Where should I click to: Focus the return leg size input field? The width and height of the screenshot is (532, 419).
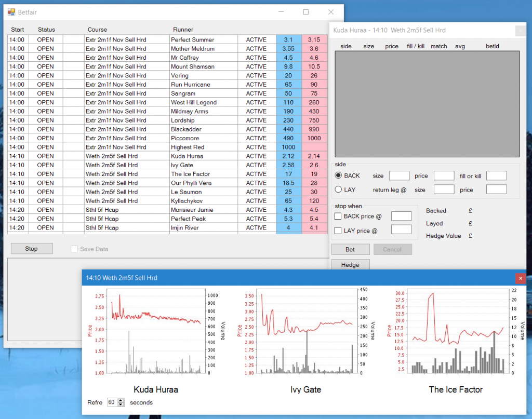(x=444, y=189)
